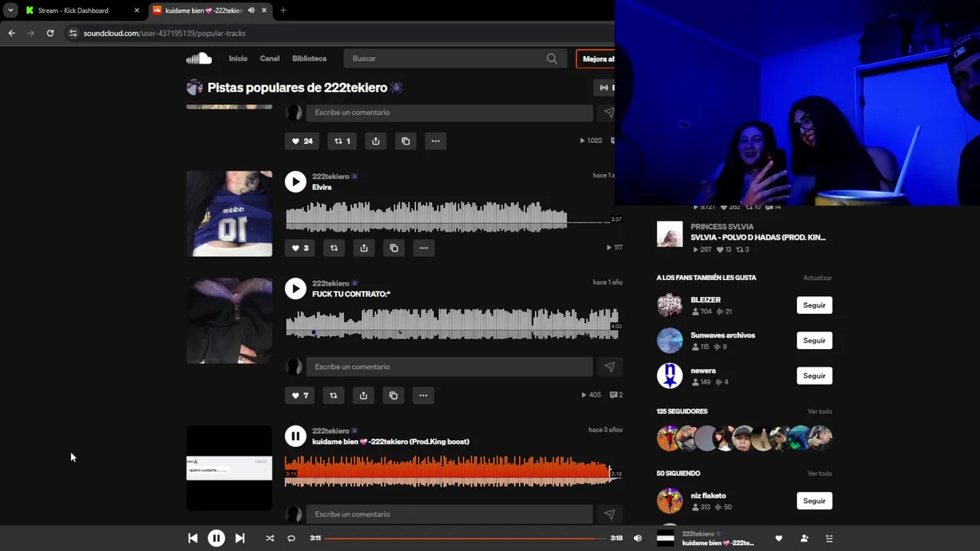Viewport: 980px width, 551px height.
Task: Follow artist from player bar icon
Action: [x=804, y=538]
